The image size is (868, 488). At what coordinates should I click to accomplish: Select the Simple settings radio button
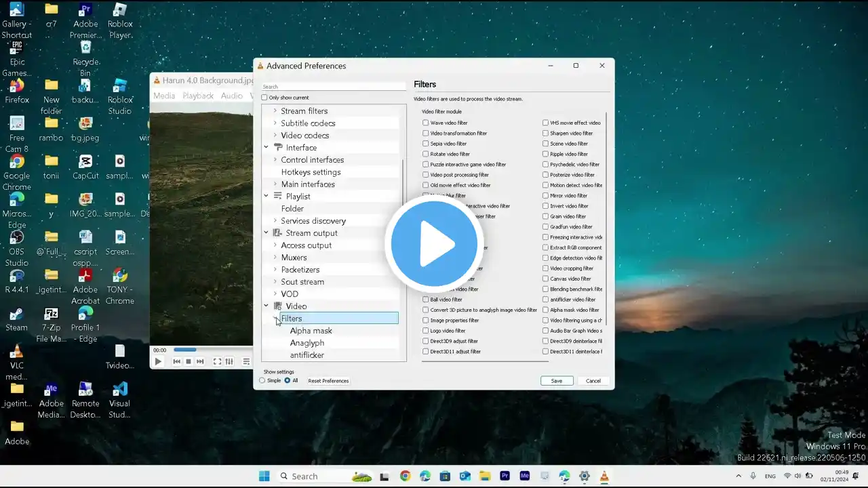(x=262, y=380)
